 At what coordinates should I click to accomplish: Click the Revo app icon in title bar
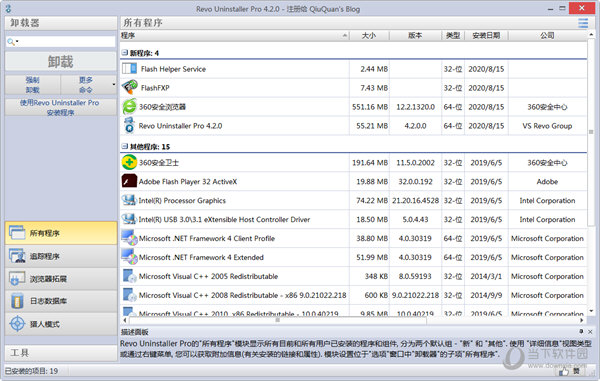point(8,8)
